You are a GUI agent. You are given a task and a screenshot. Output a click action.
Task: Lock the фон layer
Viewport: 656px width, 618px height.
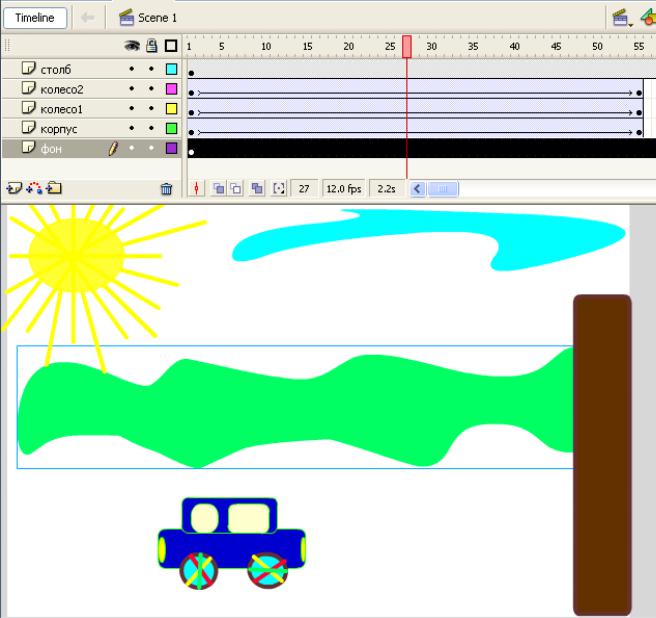[151, 148]
